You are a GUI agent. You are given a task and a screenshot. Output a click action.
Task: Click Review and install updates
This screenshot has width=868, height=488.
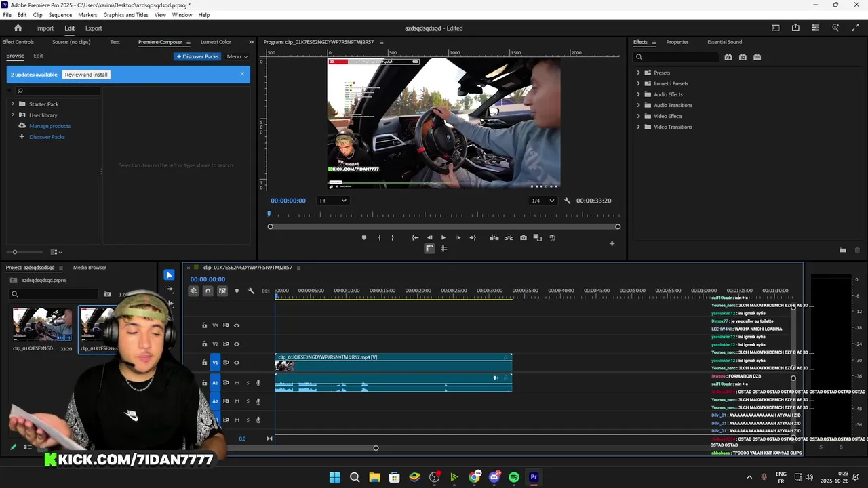[x=86, y=75]
